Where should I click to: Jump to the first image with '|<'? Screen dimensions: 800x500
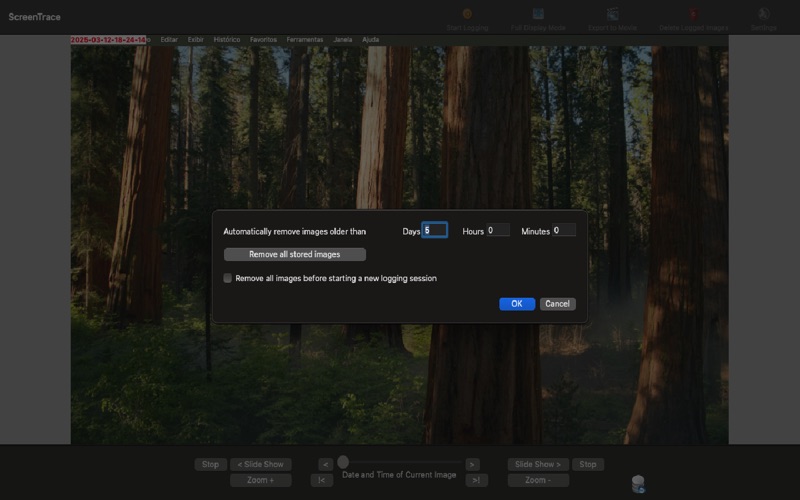click(x=321, y=480)
